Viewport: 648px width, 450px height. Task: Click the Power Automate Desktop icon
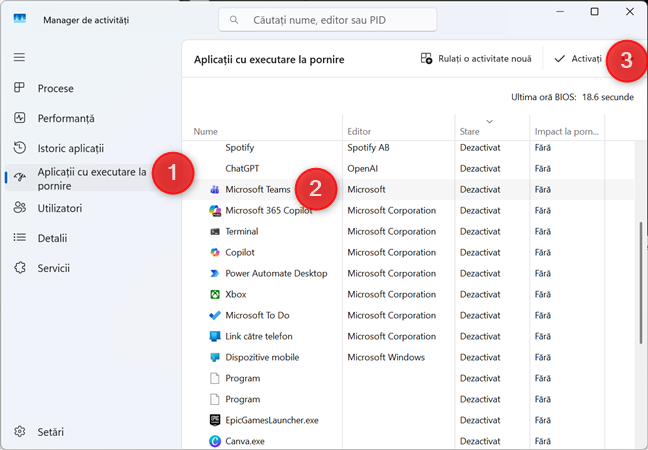[214, 273]
